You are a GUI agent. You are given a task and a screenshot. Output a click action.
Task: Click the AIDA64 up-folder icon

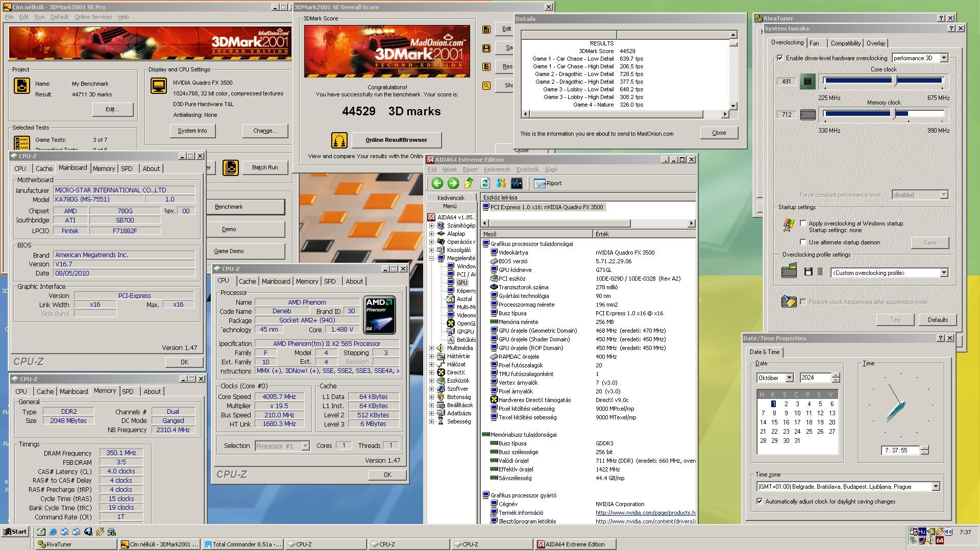click(469, 183)
